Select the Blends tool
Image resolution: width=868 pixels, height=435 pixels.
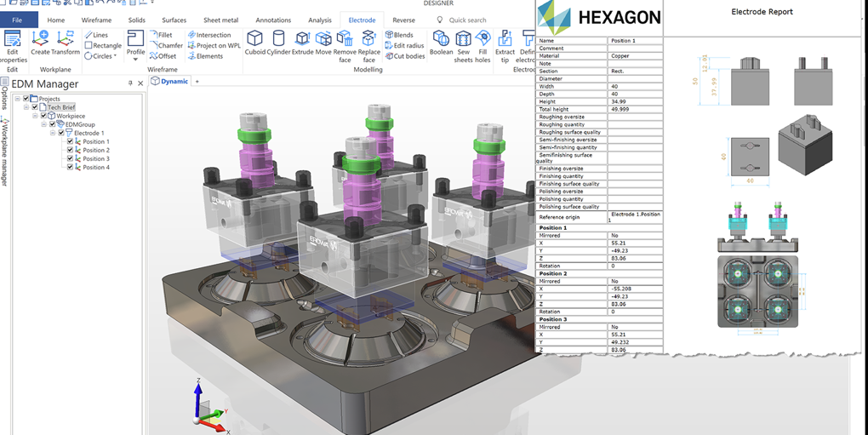tap(398, 35)
